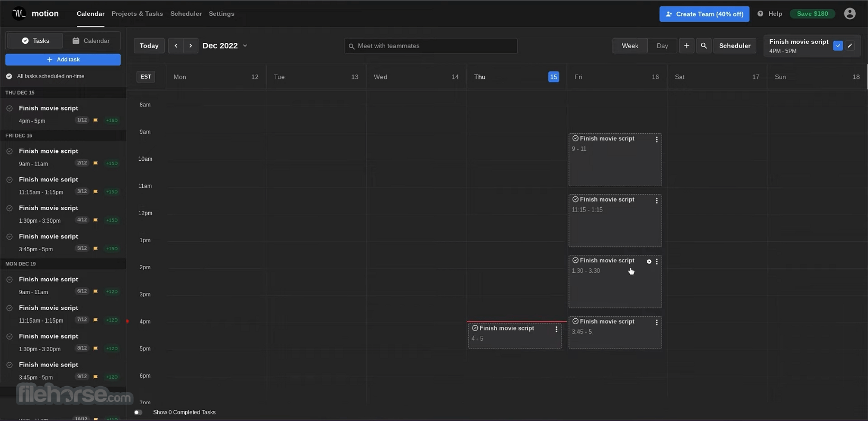Check off current Finish movie script task
Screen dimensions: 868x421
click(838, 46)
